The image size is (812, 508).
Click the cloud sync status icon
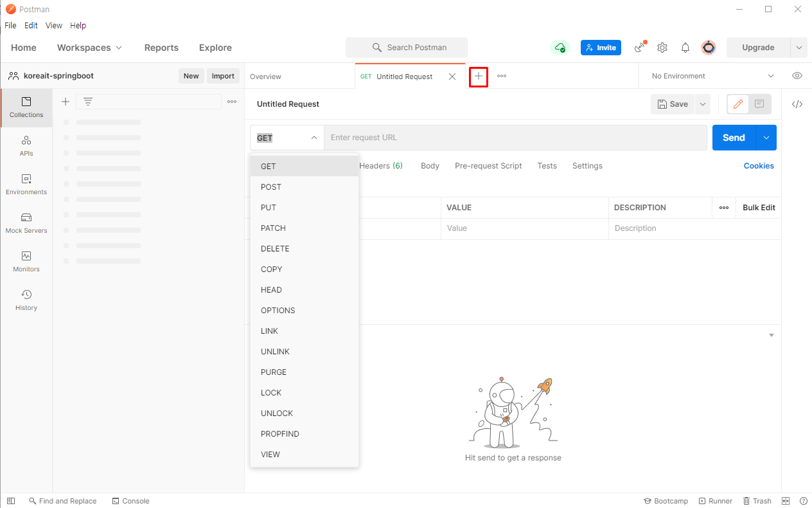[x=560, y=48]
